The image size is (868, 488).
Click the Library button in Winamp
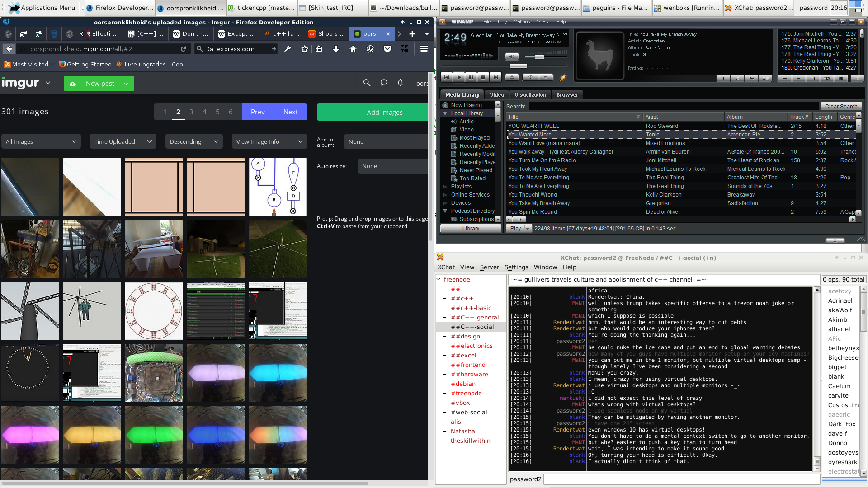471,228
